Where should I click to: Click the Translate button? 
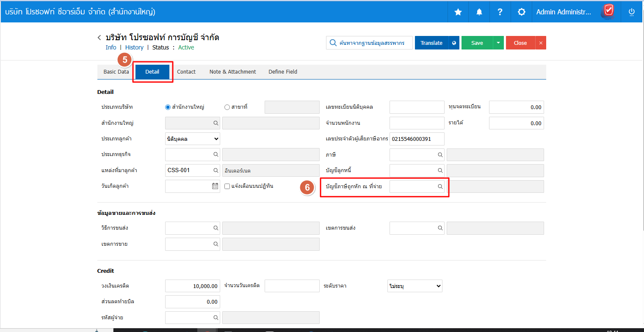[431, 43]
